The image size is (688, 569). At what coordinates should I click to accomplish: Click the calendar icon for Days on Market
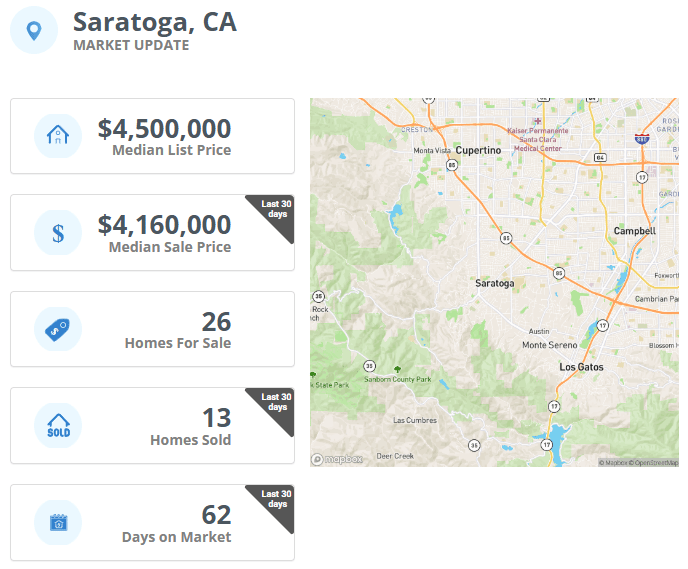click(58, 522)
